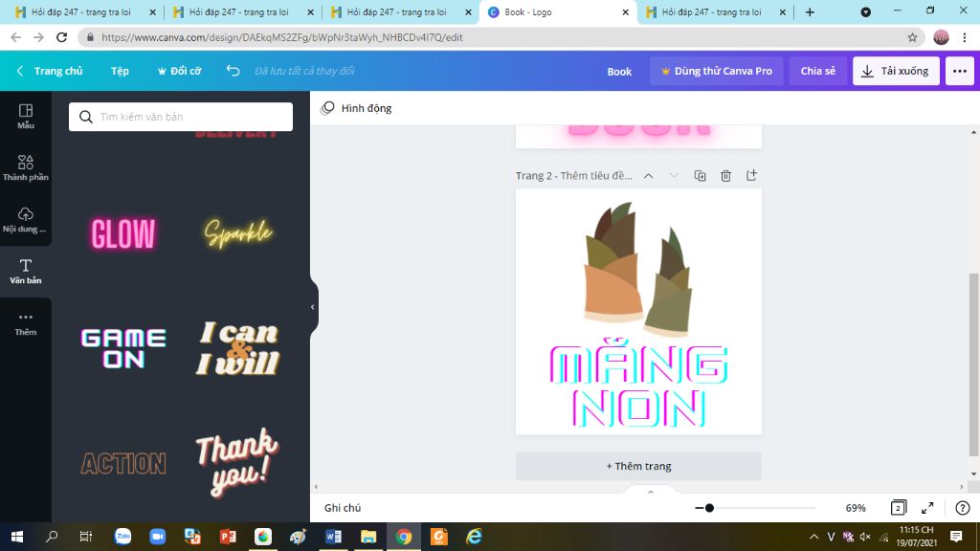Collapse the side panel with arrow handle
980x551 pixels.
[313, 307]
